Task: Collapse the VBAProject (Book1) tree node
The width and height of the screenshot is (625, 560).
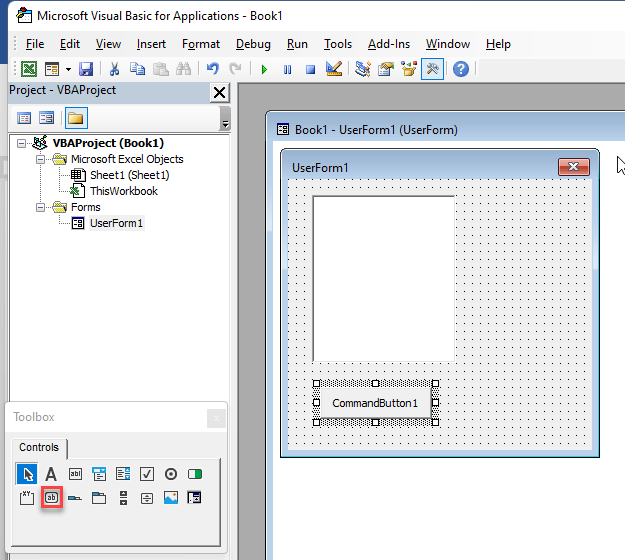Action: coord(21,143)
